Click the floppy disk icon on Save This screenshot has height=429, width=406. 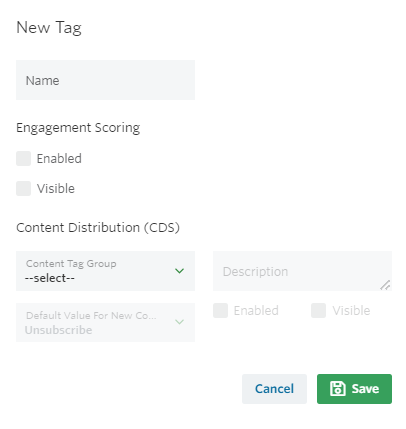pyautogui.click(x=337, y=389)
